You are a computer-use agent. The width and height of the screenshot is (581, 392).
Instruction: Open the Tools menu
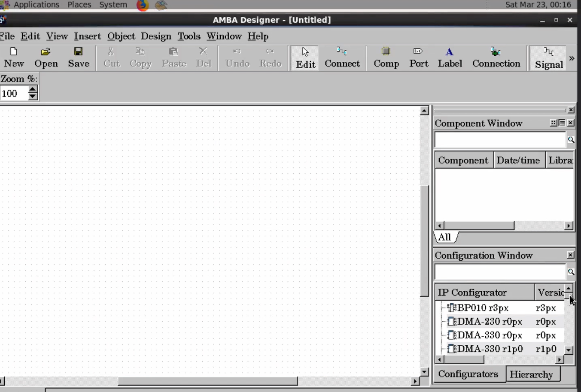pyautogui.click(x=189, y=36)
